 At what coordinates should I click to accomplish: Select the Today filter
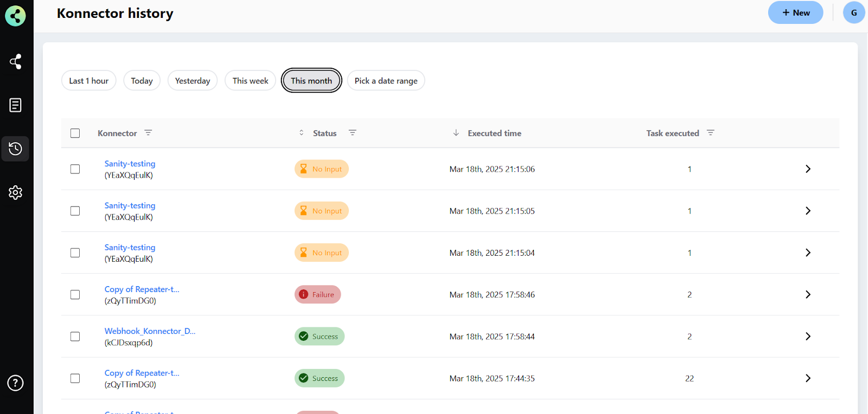pyautogui.click(x=142, y=81)
